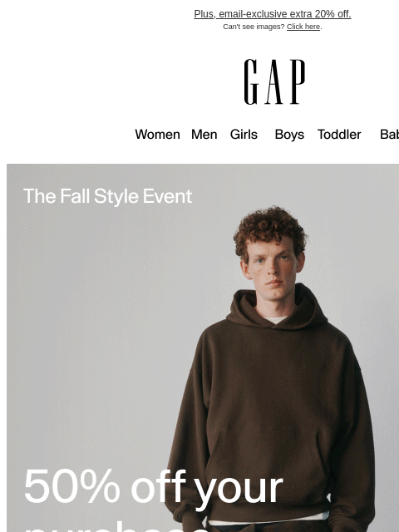
Task: Click the 'Can't see images?' text
Action: point(254,27)
